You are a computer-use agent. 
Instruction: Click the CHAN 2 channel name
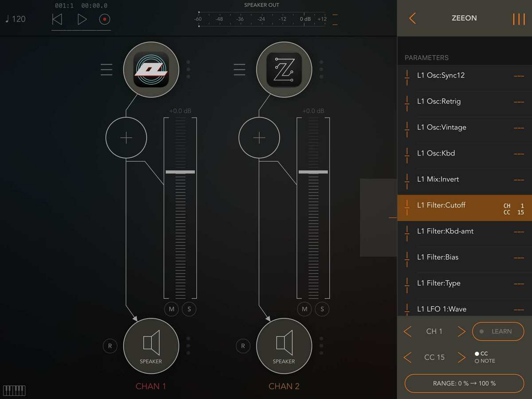pyautogui.click(x=284, y=386)
